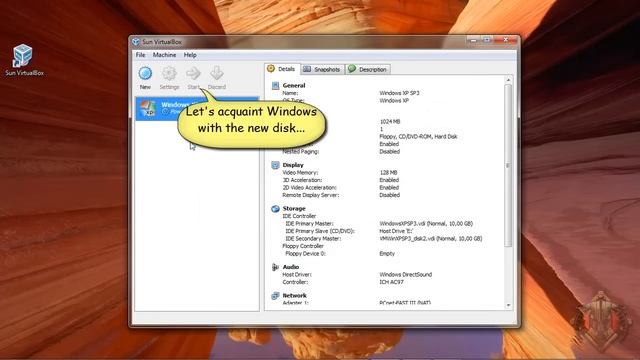
Task: Maximize the Sun VirtualBox window
Action: click(x=487, y=40)
